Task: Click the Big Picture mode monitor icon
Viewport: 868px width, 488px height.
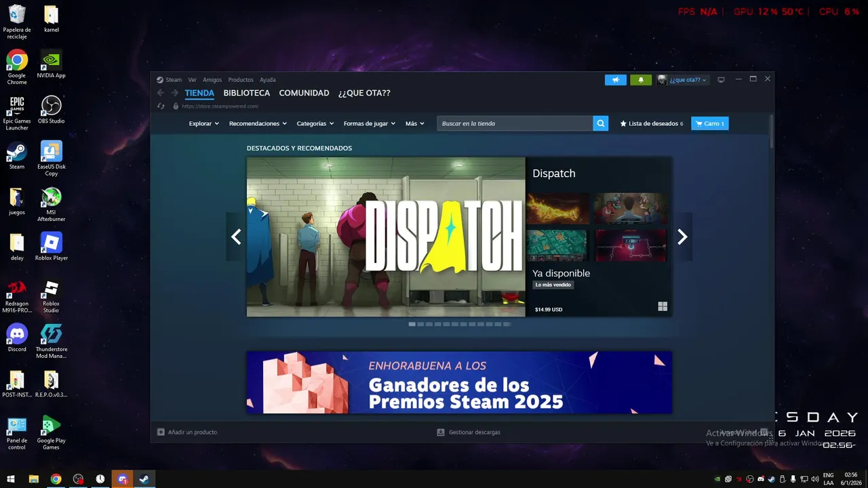Action: pos(721,80)
